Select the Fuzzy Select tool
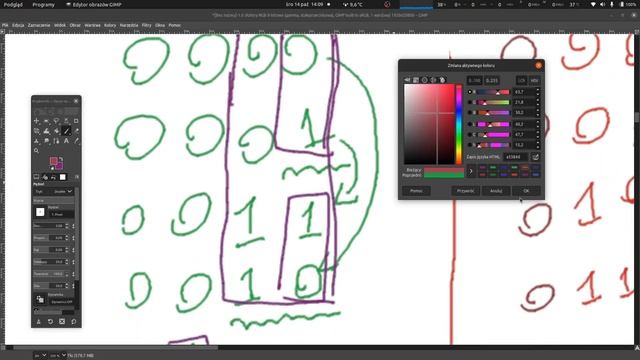This screenshot has width=640, height=360. (x=66, y=121)
